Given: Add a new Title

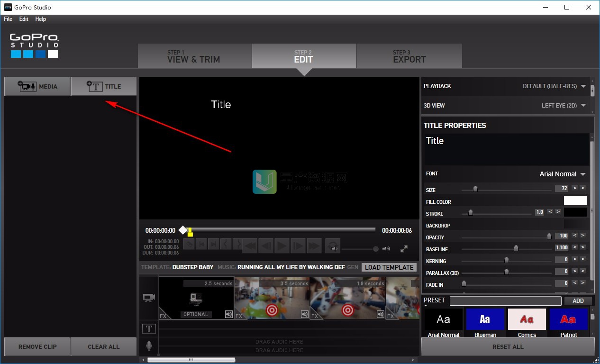Looking at the screenshot, I should (104, 86).
